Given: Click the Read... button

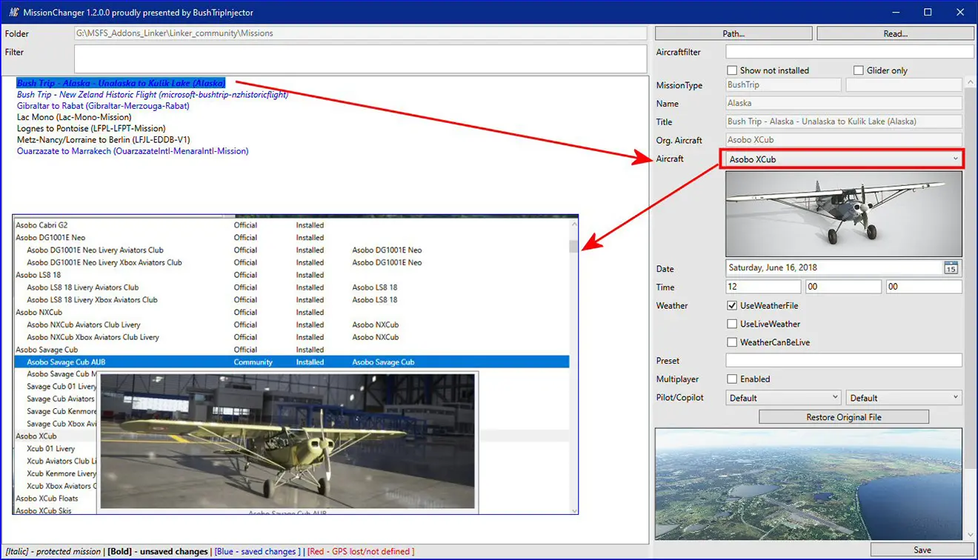Looking at the screenshot, I should pyautogui.click(x=895, y=33).
